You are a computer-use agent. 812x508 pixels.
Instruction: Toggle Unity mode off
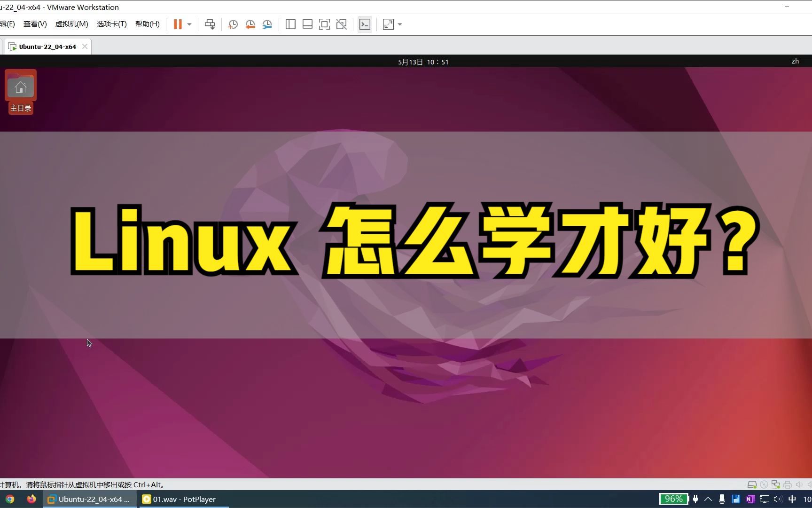click(x=341, y=24)
